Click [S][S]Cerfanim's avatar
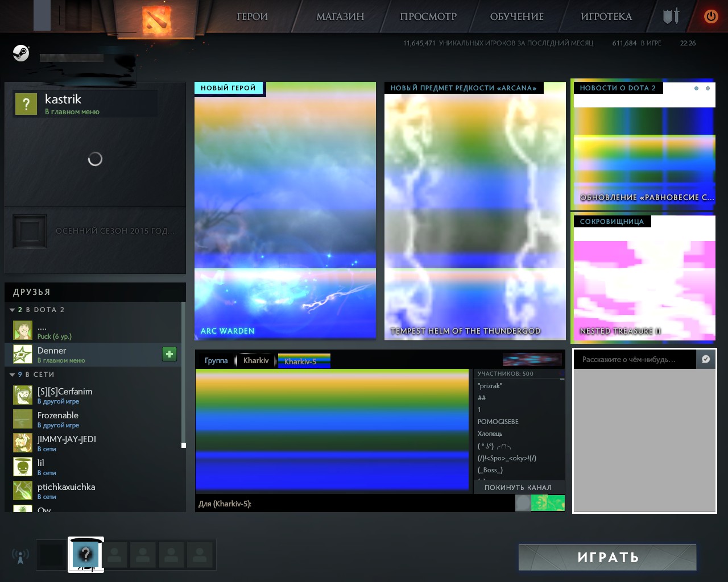 pos(23,395)
